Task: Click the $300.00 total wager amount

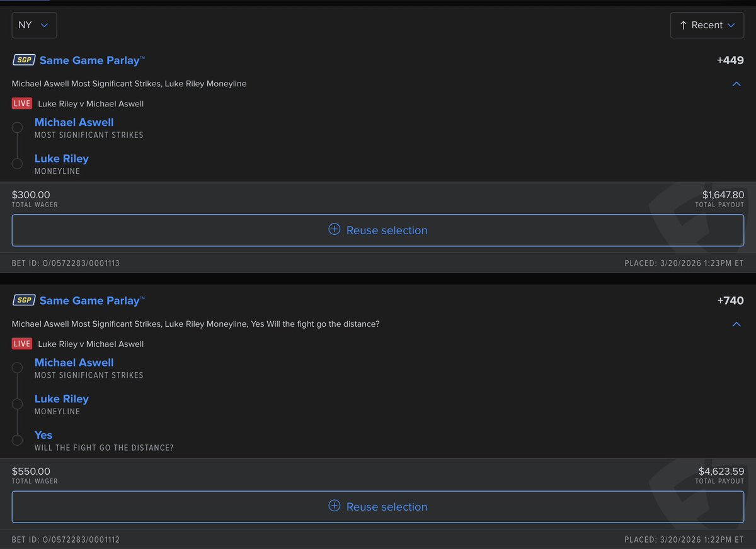Action: coord(31,195)
